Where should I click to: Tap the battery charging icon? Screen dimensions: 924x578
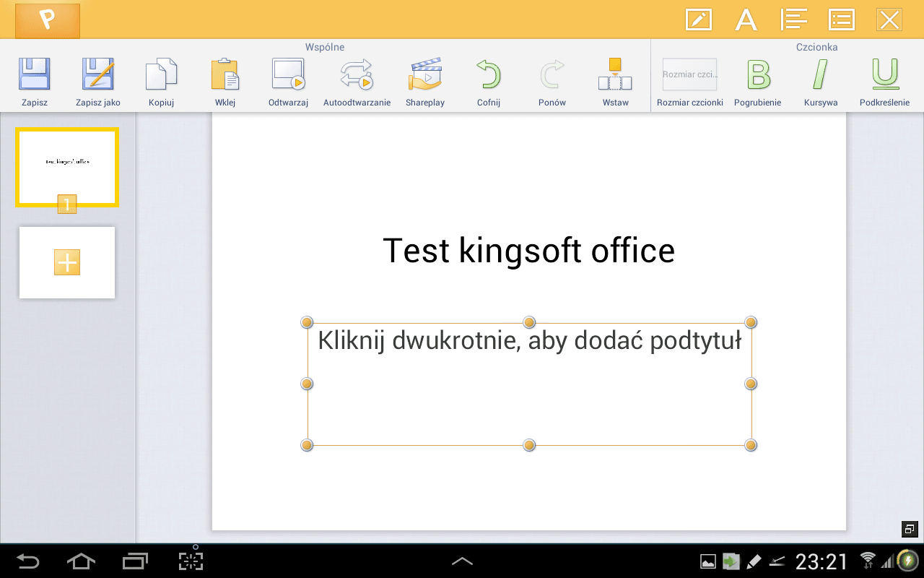pyautogui.click(x=907, y=561)
